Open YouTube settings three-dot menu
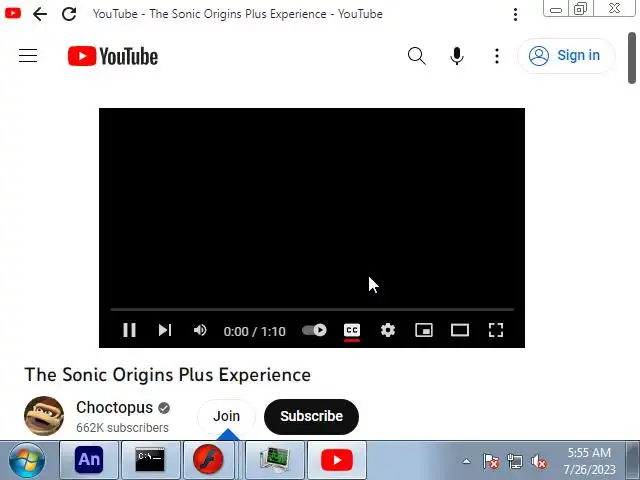Viewport: 640px width, 480px height. [497, 56]
